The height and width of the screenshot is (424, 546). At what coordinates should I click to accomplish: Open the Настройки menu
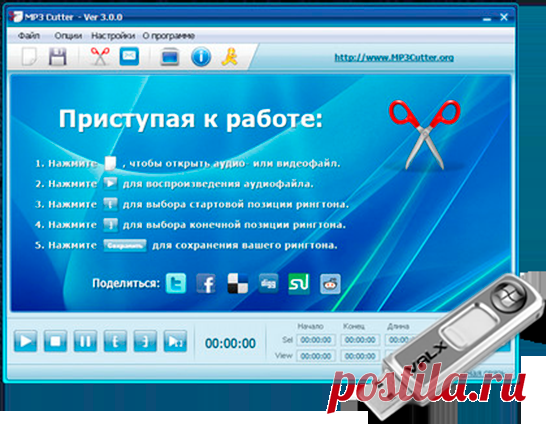point(113,36)
